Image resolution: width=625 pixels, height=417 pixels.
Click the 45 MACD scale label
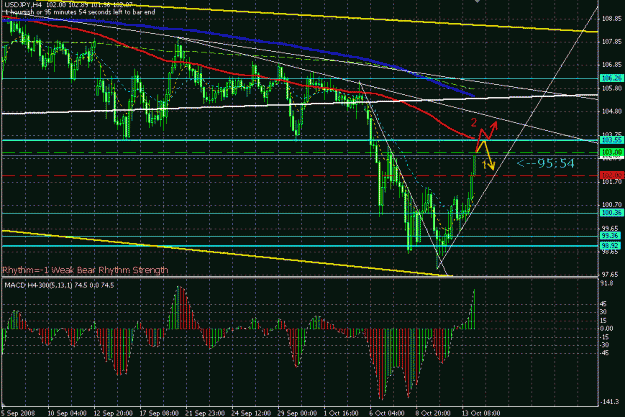(x=604, y=304)
